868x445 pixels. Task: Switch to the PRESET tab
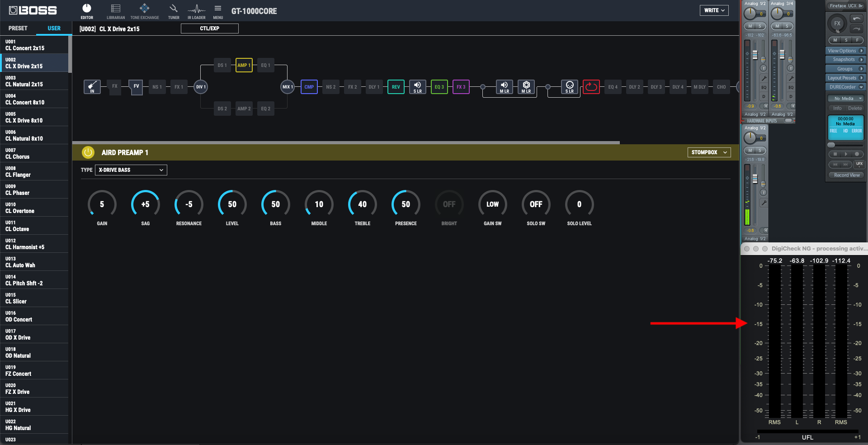click(18, 28)
